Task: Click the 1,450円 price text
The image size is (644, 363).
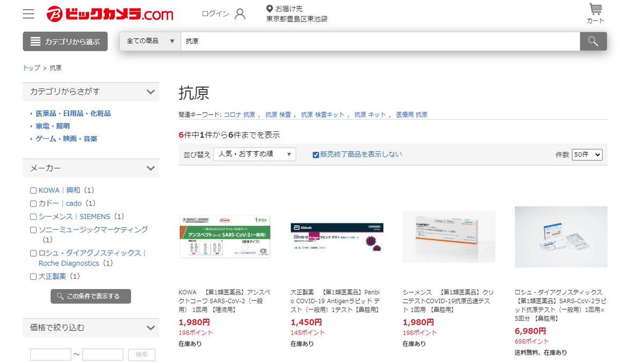Action: (306, 323)
